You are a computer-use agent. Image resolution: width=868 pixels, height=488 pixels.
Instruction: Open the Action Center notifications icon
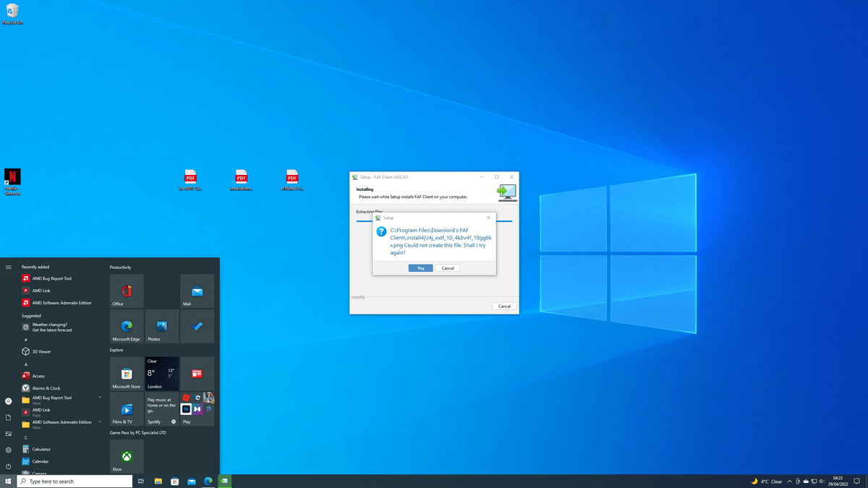856,481
